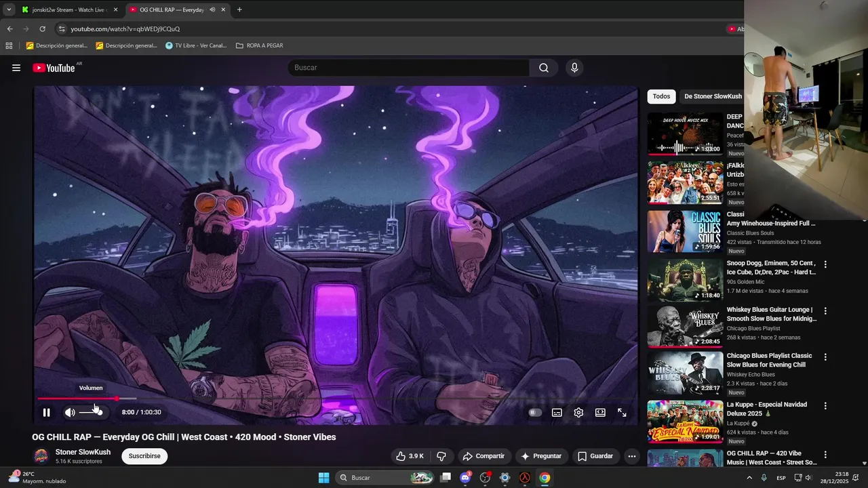868x488 pixels.
Task: Expand the tab search dropdown arrow
Action: pos(8,9)
